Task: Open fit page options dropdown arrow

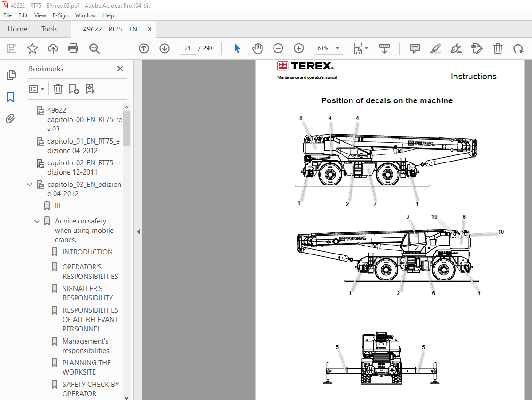Action: [366, 48]
